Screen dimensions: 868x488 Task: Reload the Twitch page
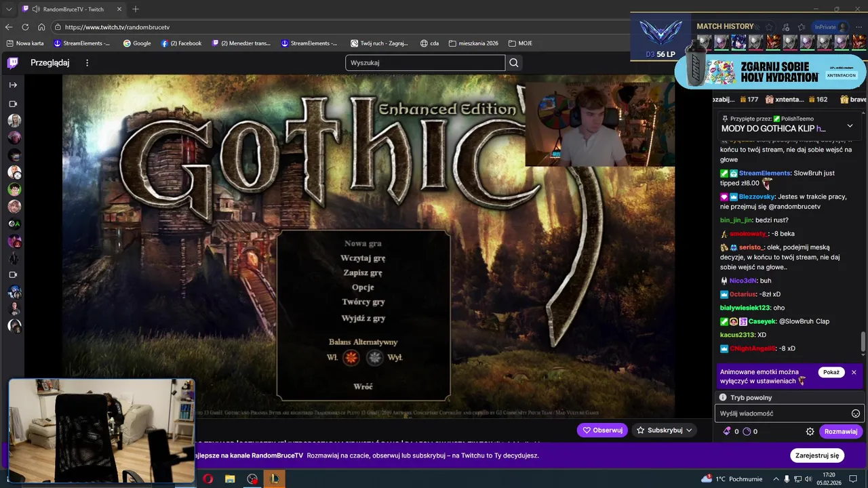[x=25, y=27]
